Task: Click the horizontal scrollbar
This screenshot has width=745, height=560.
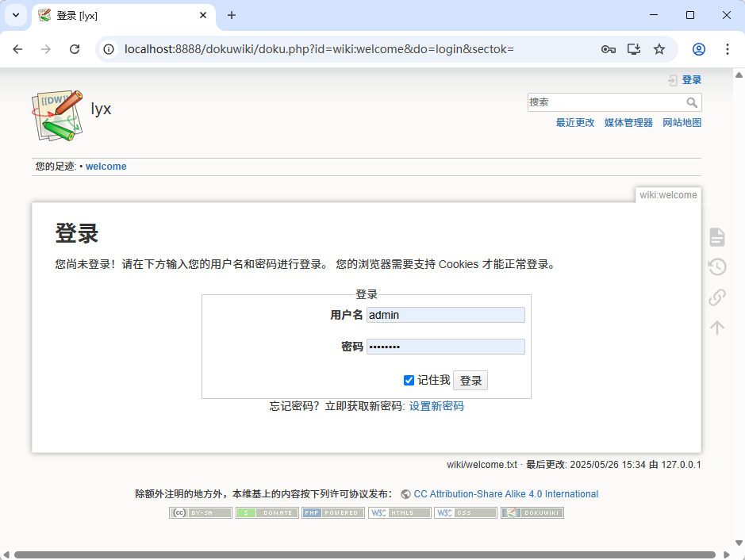Action: [x=364, y=554]
